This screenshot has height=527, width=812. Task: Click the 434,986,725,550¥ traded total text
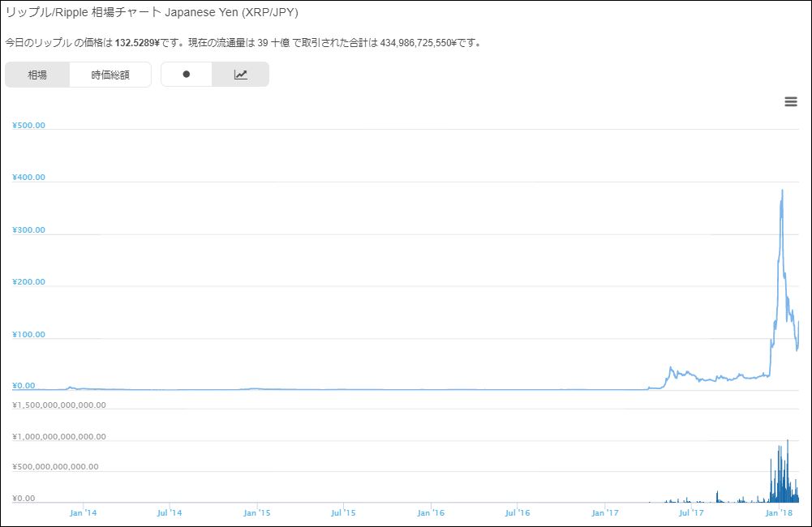click(x=419, y=43)
